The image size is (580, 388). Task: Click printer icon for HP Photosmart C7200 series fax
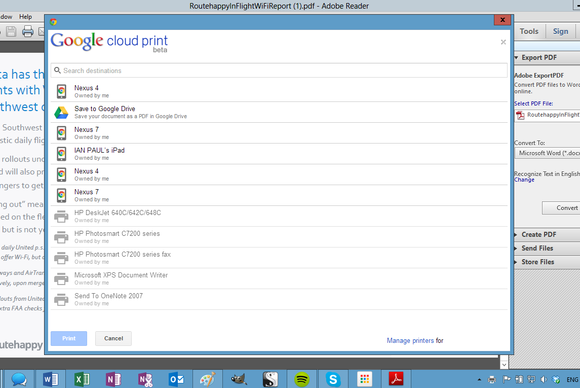(x=61, y=257)
